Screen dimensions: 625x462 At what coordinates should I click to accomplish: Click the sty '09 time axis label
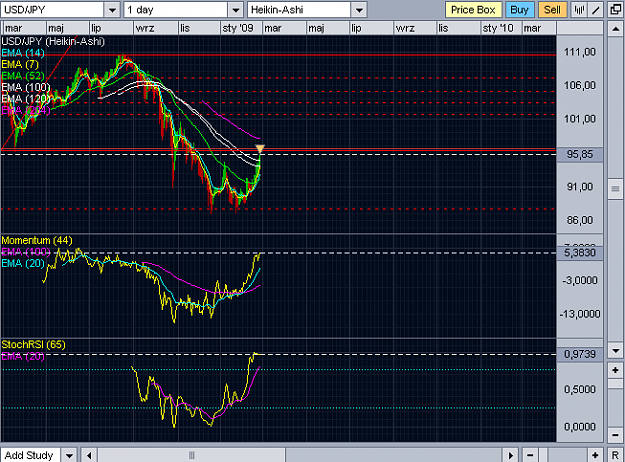(238, 28)
